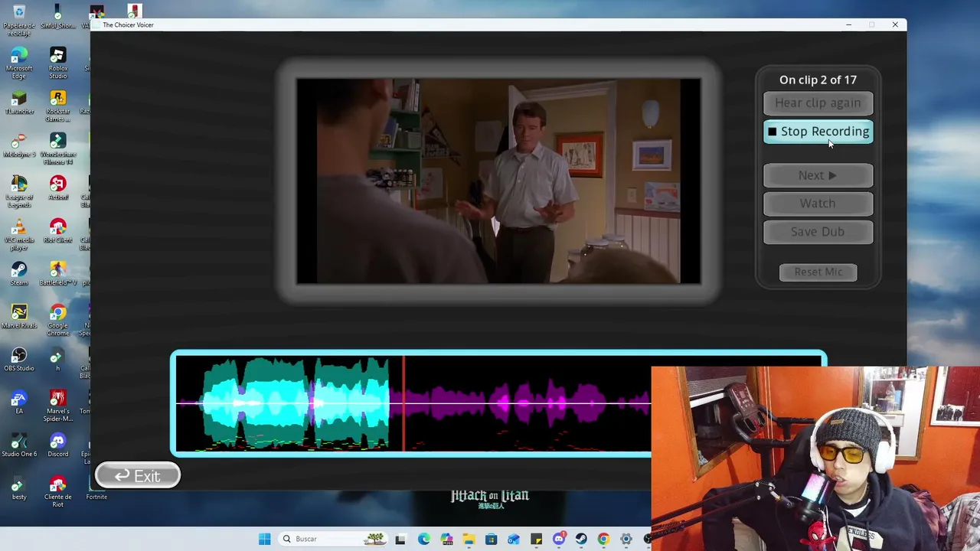Select the League of Legends desktop icon
980x551 pixels.
pos(19,192)
